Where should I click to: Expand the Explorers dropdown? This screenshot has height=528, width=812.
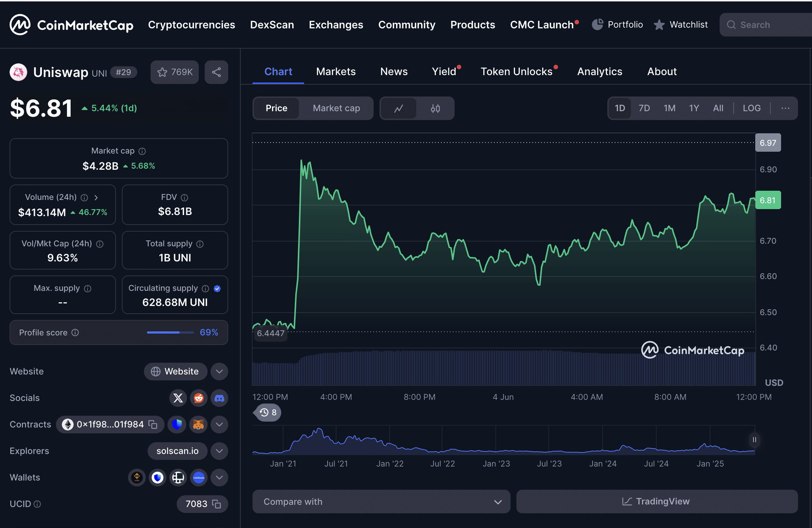219,451
